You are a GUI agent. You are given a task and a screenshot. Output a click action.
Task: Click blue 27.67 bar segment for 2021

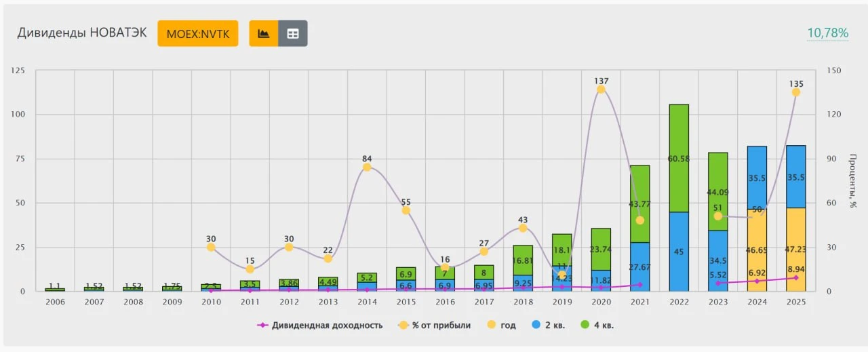(640, 267)
